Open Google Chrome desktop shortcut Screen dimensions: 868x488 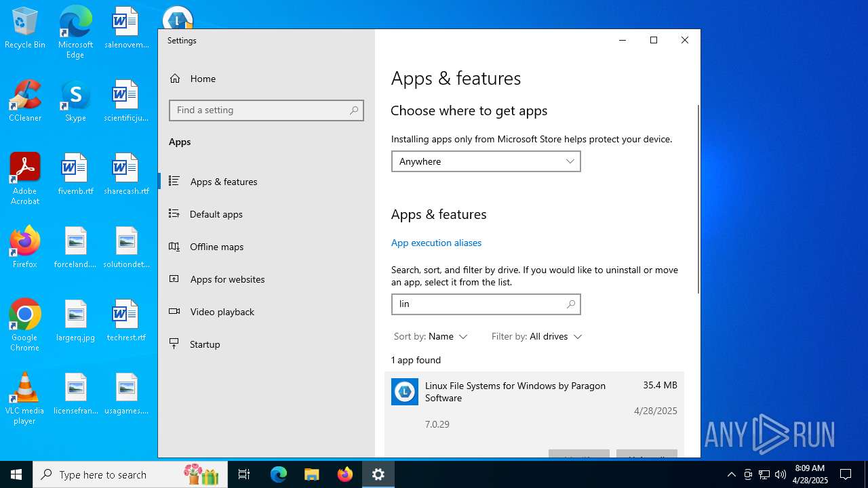(25, 325)
